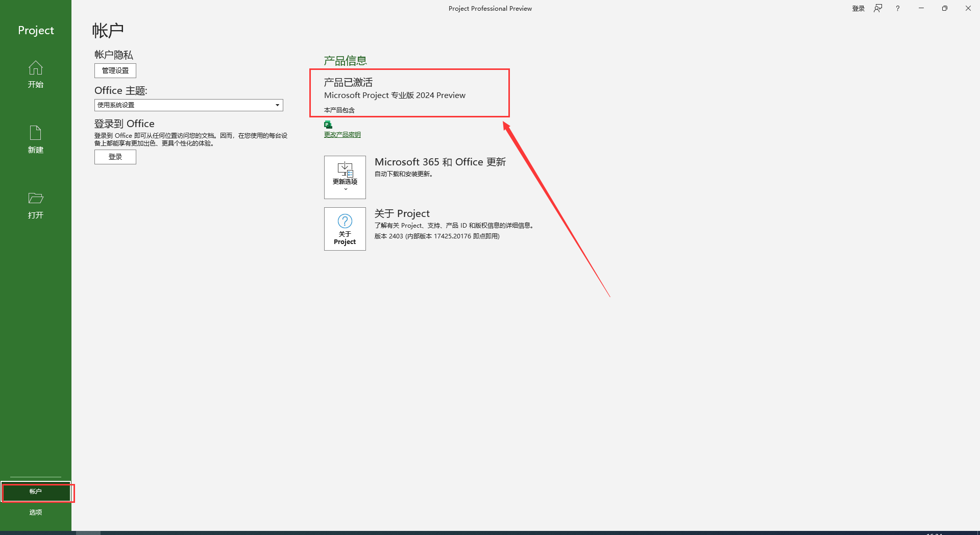Click the 登录 button under 登录到 Office
Image resolution: width=980 pixels, height=535 pixels.
coord(115,157)
